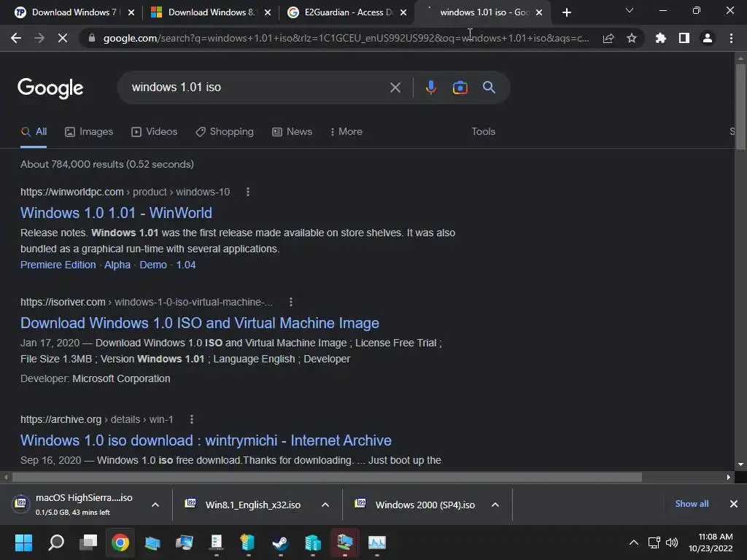Viewport: 747px width, 560px height.
Task: Close the downloads bar
Action: [x=734, y=504]
